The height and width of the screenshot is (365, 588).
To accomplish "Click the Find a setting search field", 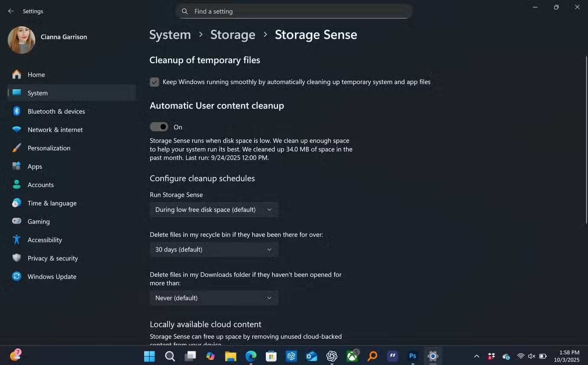I will 294,11.
